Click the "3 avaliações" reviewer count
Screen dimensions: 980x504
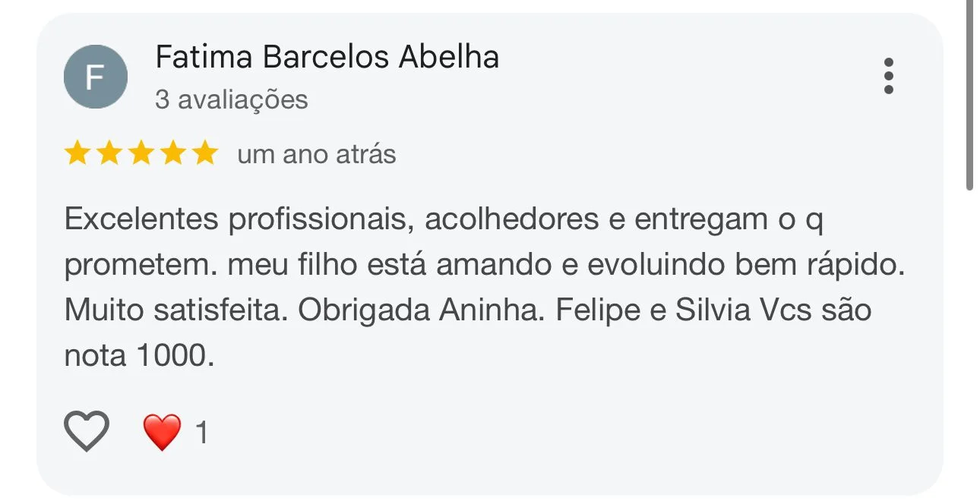tap(231, 99)
